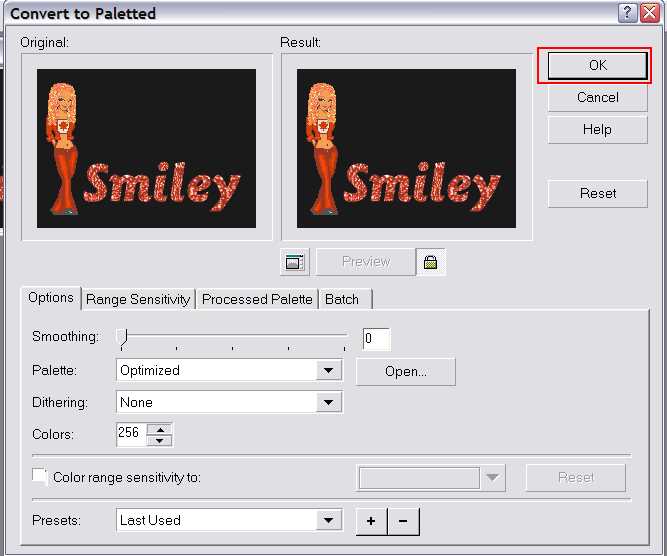Select the Batch tab
Screen dimensions: 667x556
pyautogui.click(x=342, y=299)
